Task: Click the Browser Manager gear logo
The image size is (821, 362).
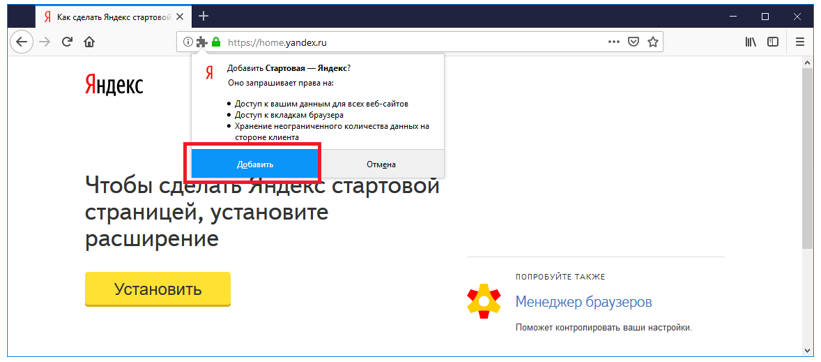Action: click(x=484, y=301)
